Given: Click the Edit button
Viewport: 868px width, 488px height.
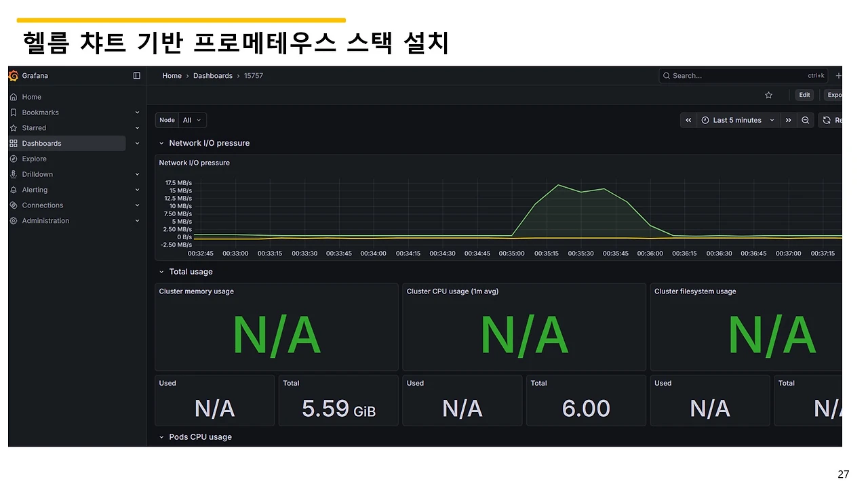Looking at the screenshot, I should pos(804,95).
